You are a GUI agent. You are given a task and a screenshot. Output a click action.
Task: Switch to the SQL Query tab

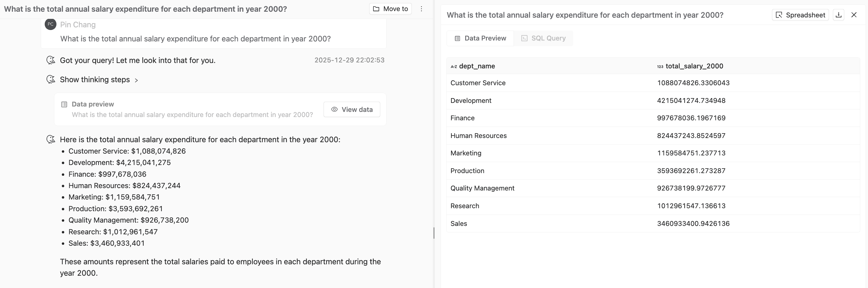pos(543,38)
